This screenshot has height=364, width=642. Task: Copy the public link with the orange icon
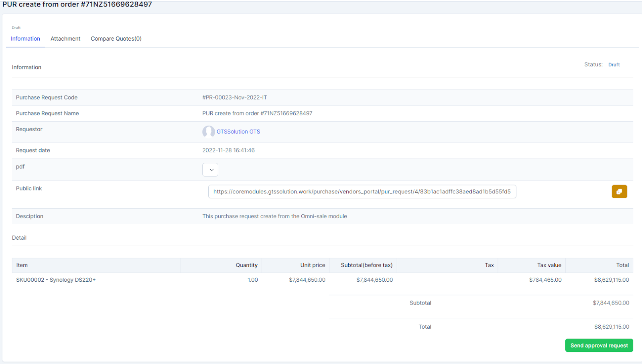(619, 191)
